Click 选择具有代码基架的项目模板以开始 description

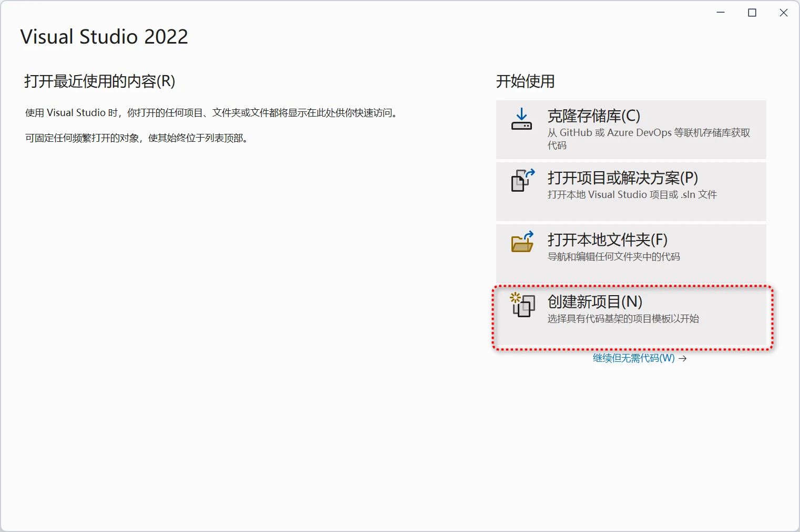click(x=623, y=319)
